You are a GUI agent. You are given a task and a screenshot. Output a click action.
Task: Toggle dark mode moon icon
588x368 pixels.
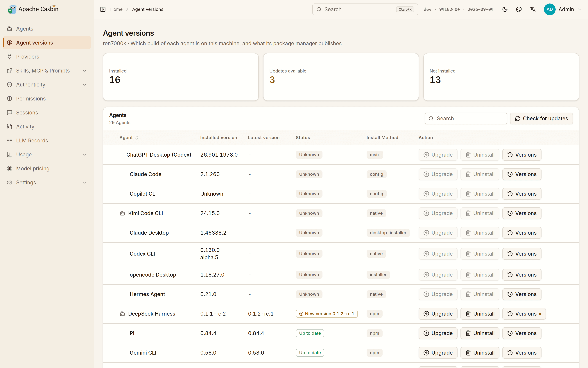[x=505, y=9]
